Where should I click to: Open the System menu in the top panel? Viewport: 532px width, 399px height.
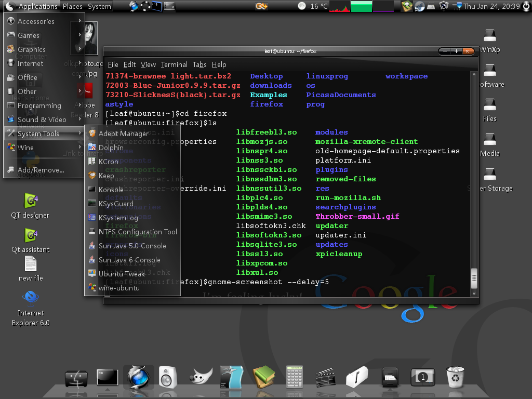click(99, 6)
